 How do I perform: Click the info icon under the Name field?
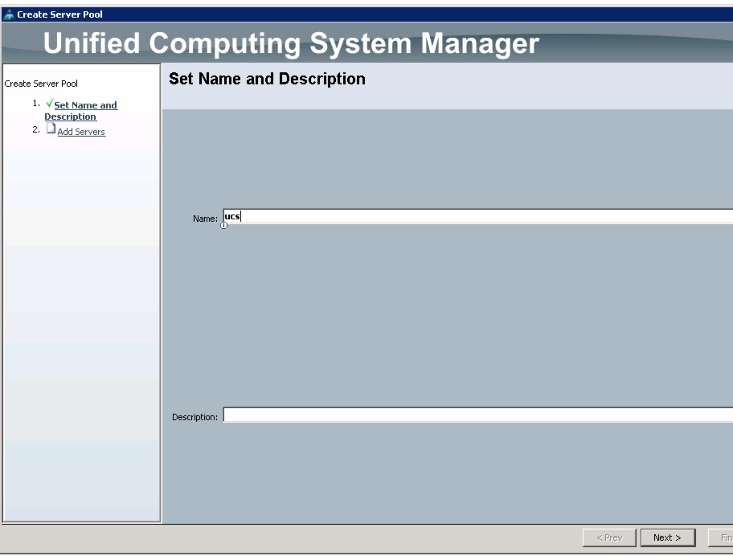pyautogui.click(x=224, y=226)
